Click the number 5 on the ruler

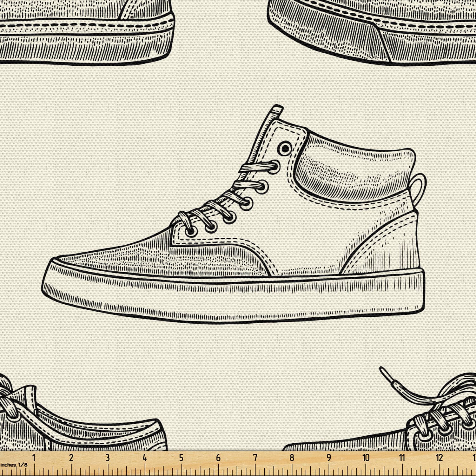pyautogui.click(x=181, y=458)
